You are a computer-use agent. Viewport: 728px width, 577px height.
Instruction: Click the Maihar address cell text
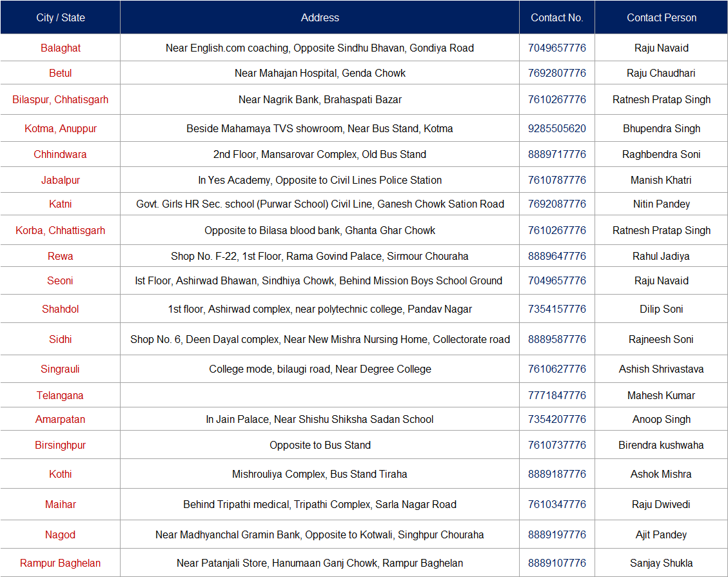click(320, 505)
